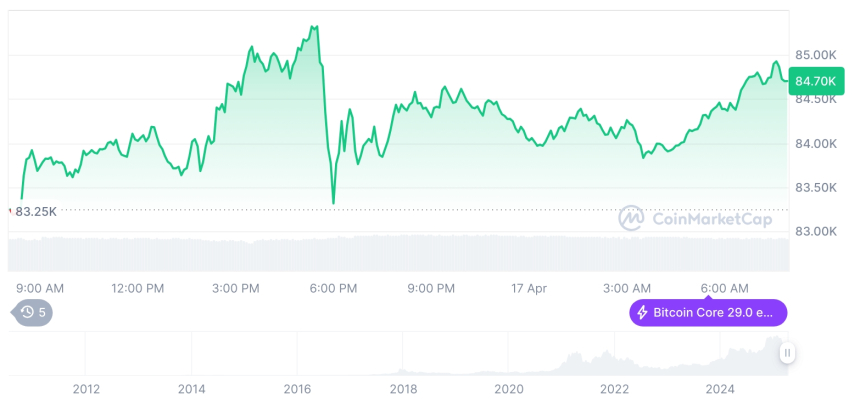
Task: Click the 17 Apr date axis label
Action: [x=529, y=288]
